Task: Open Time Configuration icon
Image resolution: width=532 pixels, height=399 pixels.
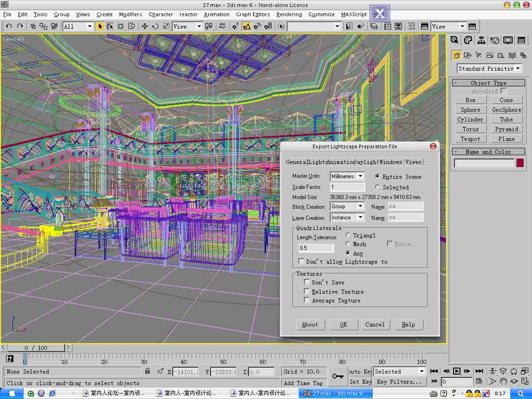Action: point(479,381)
